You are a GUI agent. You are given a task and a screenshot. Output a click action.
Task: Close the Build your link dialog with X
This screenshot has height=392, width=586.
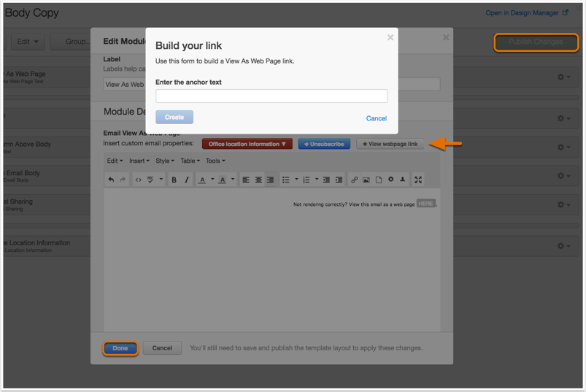[390, 37]
